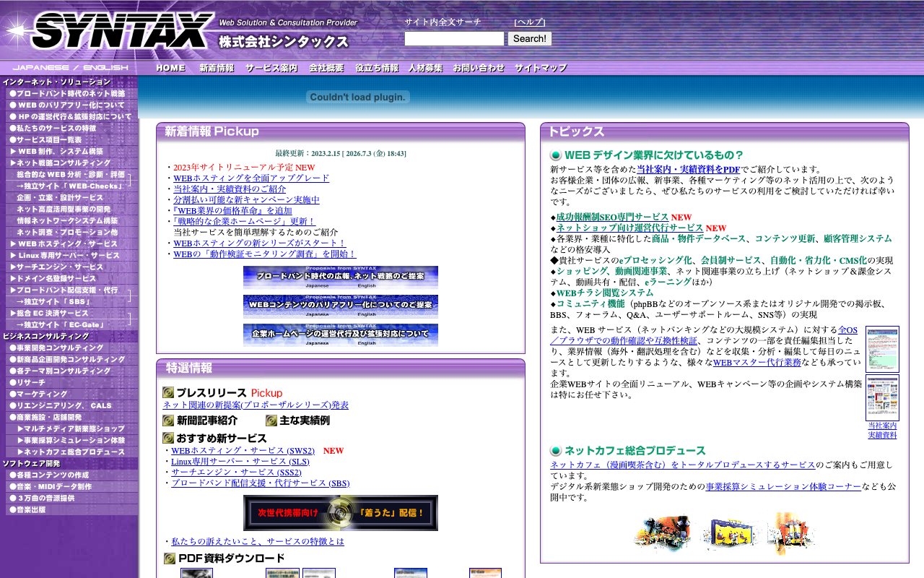Open サービス案内 in the top navigation

271,68
